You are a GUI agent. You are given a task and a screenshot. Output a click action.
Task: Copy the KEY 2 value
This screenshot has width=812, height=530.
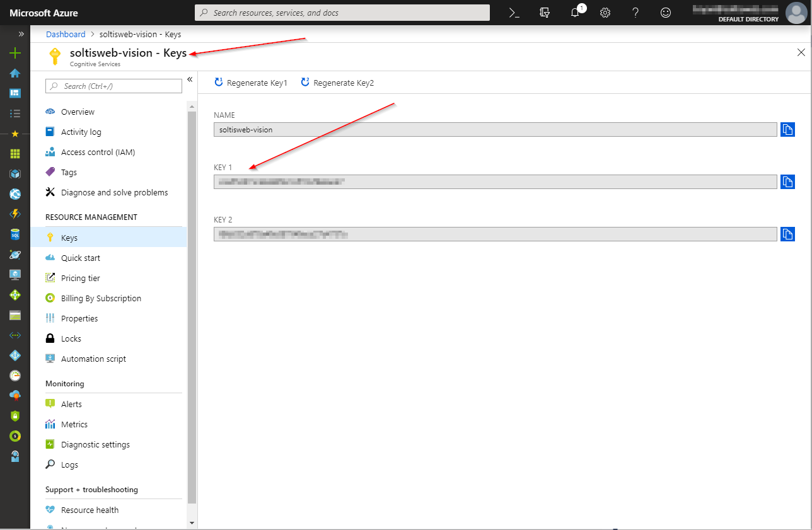[x=787, y=234]
